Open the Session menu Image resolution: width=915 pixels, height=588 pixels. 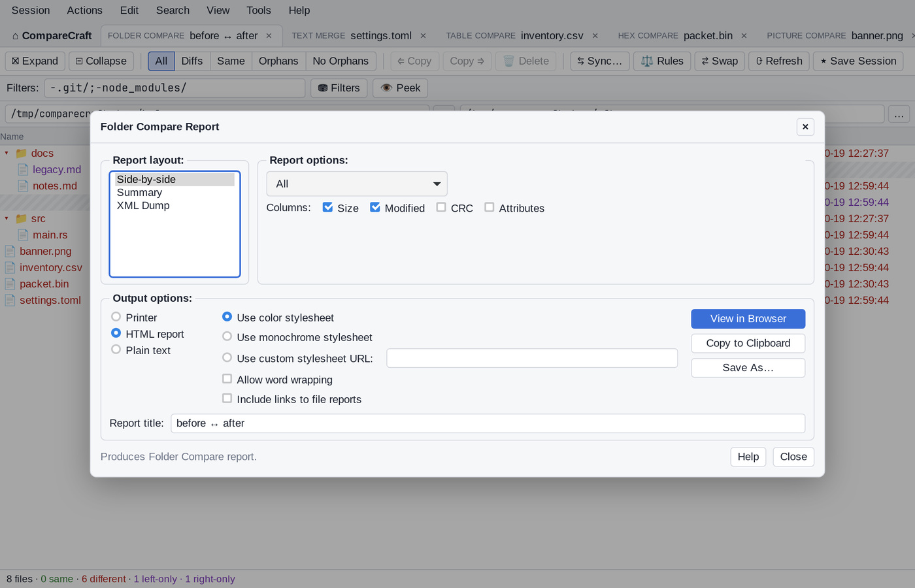(x=31, y=10)
